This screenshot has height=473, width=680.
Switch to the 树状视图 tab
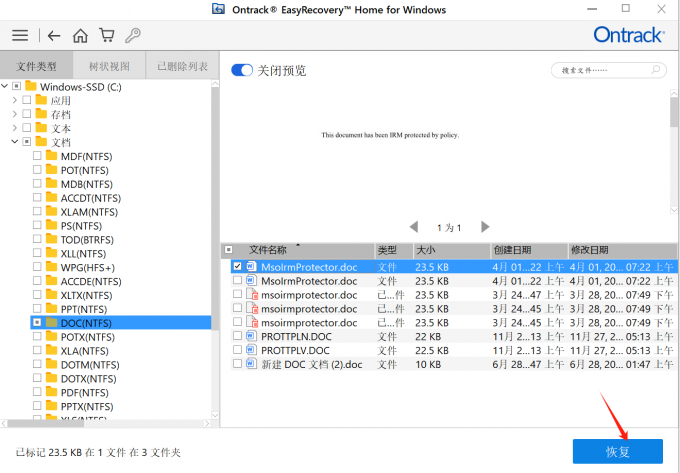(109, 66)
